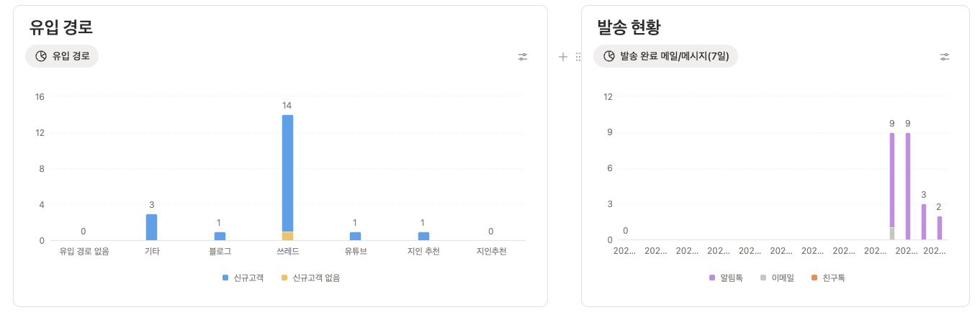Viewport: 980px width, 315px height.
Task: Open chart settings for 발송 현황 card
Action: pos(945,57)
